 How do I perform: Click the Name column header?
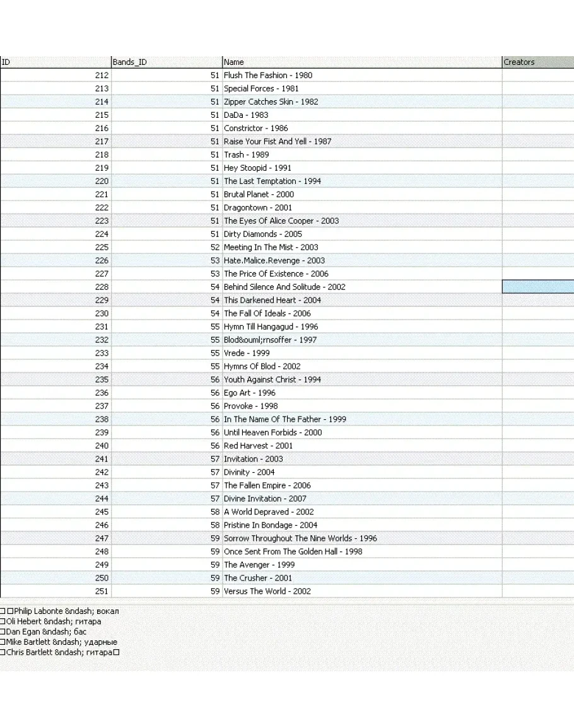(362, 62)
